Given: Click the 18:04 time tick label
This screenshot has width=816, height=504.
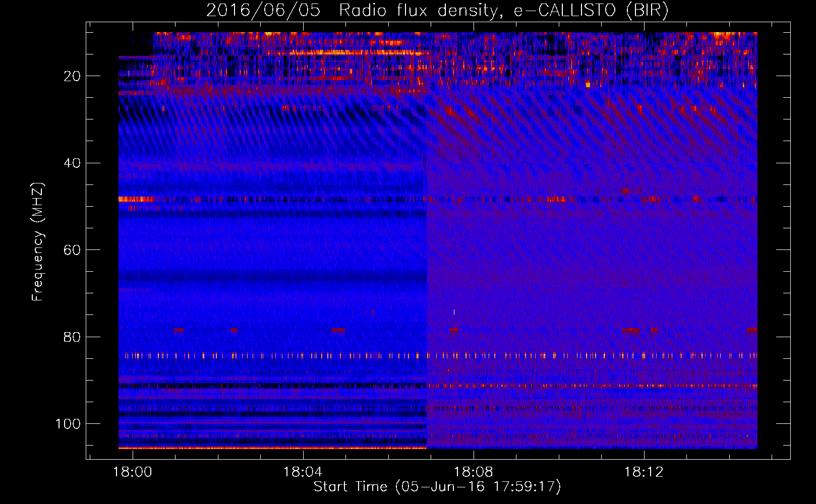Looking at the screenshot, I should coord(303,472).
